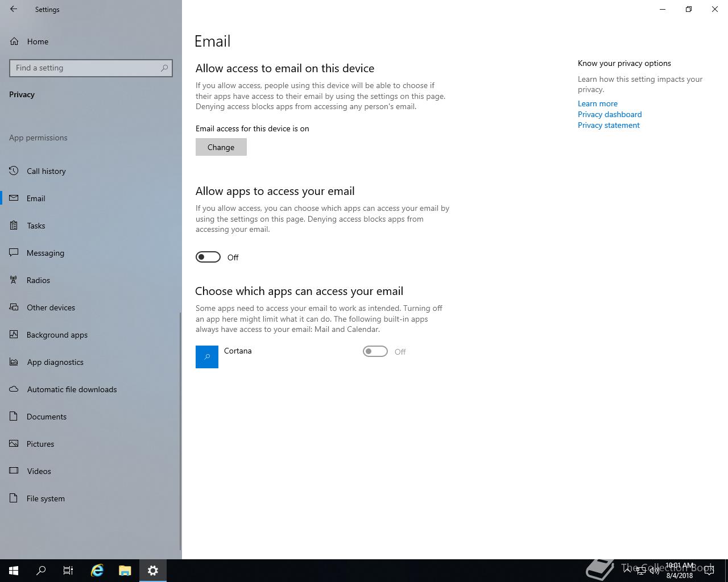728x582 pixels.
Task: Open Background apps settings
Action: click(91, 335)
